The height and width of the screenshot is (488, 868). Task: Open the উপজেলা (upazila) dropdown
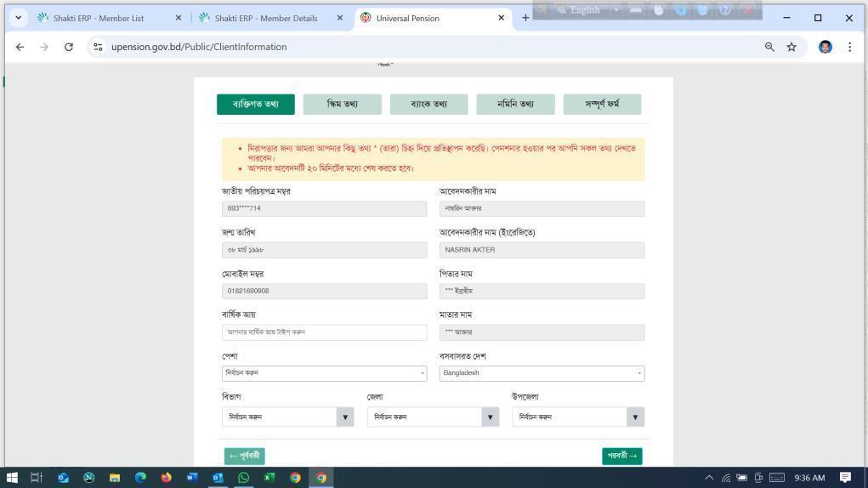pyautogui.click(x=578, y=417)
